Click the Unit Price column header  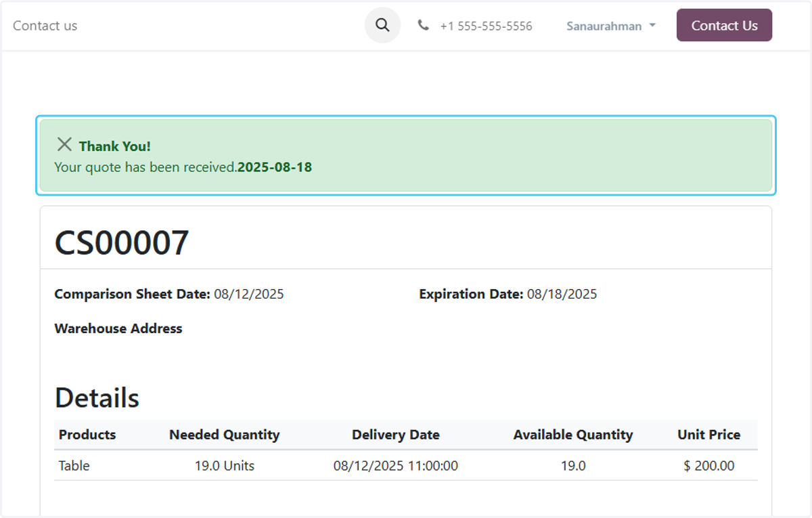tap(709, 435)
